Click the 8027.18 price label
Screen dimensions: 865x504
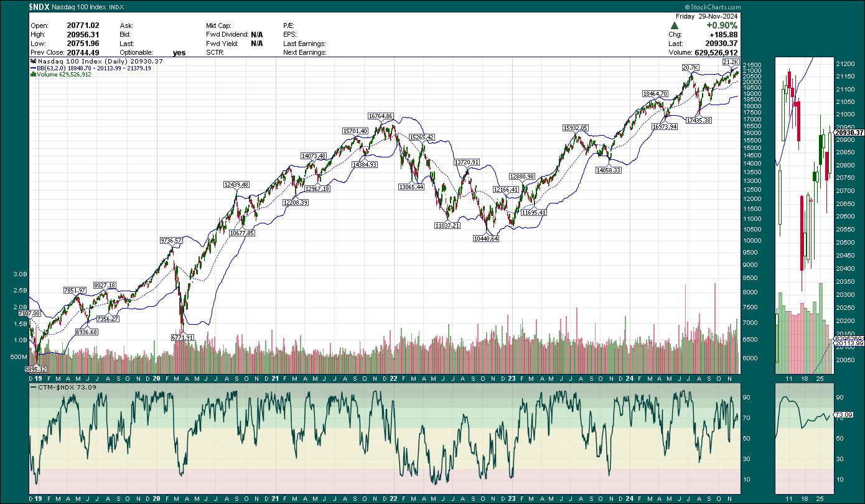[104, 285]
